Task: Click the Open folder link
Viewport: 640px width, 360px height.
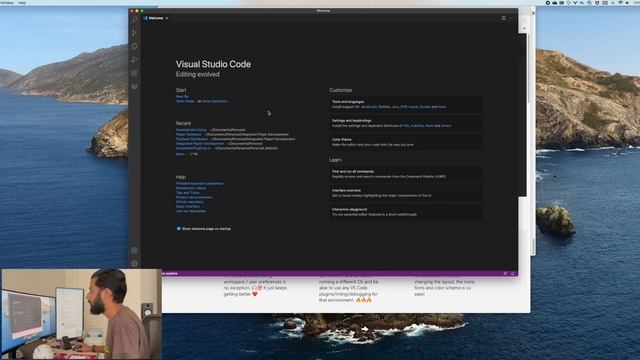Action: tap(185, 101)
